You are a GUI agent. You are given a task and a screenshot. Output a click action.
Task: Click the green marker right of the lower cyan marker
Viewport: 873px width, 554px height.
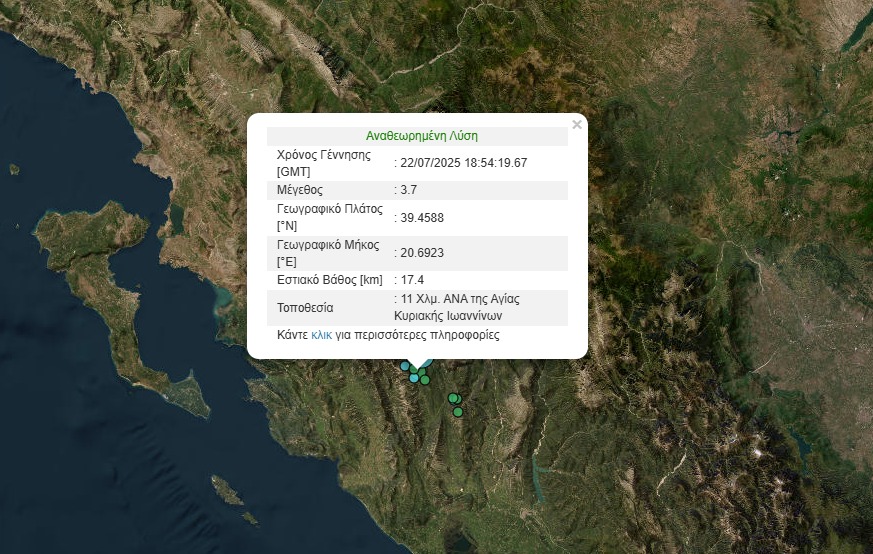pyautogui.click(x=425, y=379)
